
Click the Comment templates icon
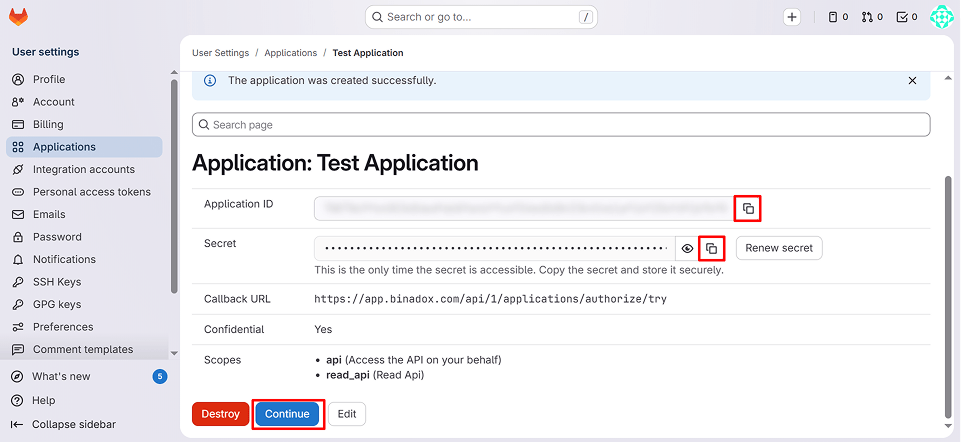point(18,349)
